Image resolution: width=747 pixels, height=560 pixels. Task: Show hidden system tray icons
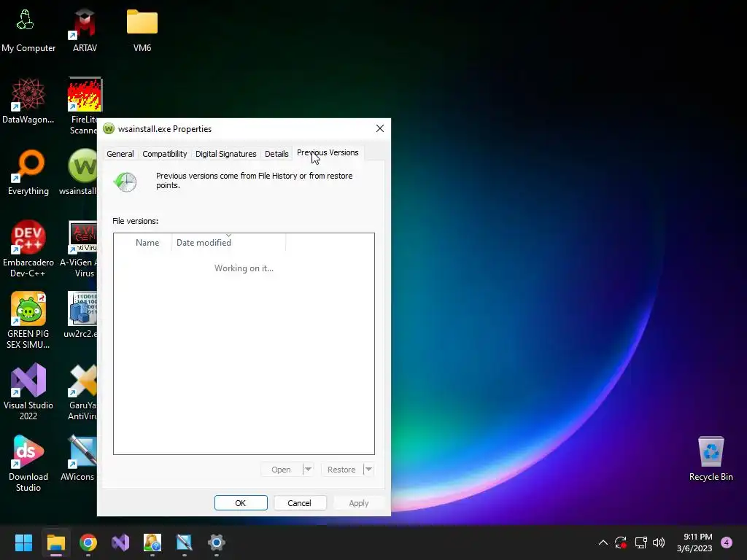pos(603,542)
